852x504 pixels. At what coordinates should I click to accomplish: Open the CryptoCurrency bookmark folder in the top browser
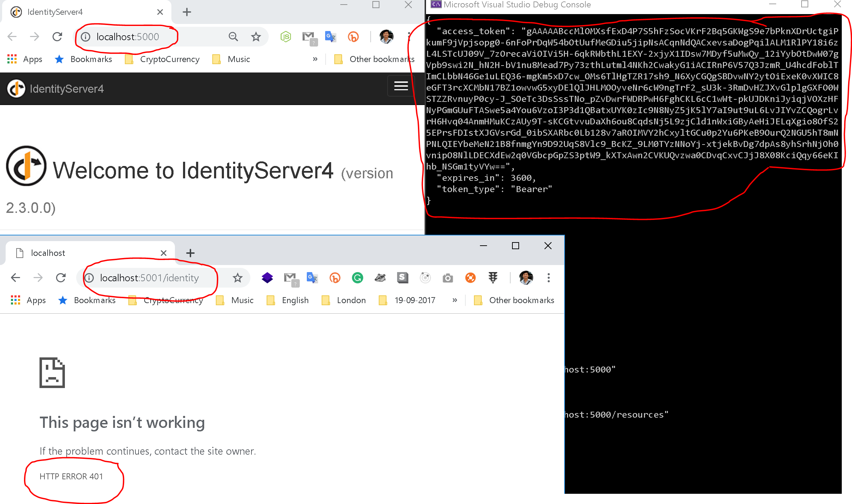pos(163,59)
